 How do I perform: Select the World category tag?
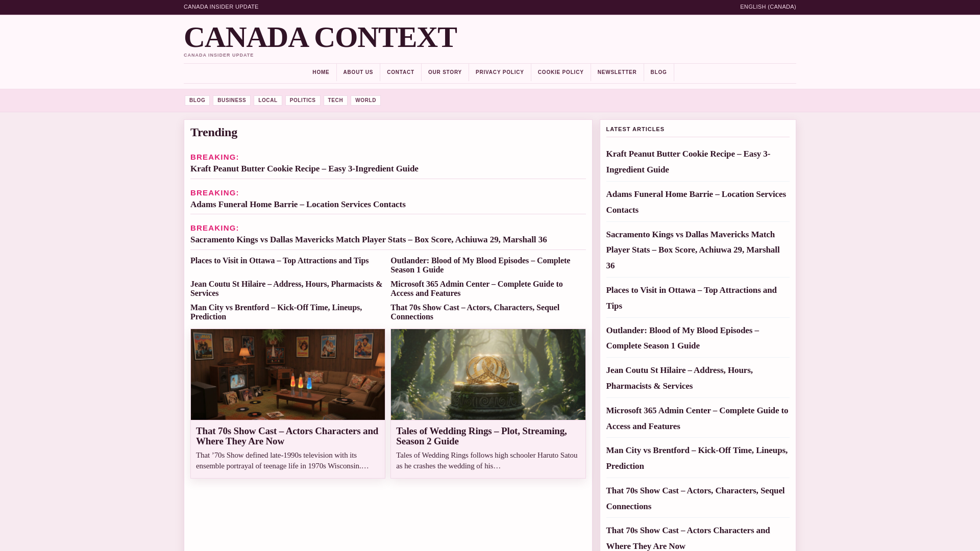click(x=365, y=101)
